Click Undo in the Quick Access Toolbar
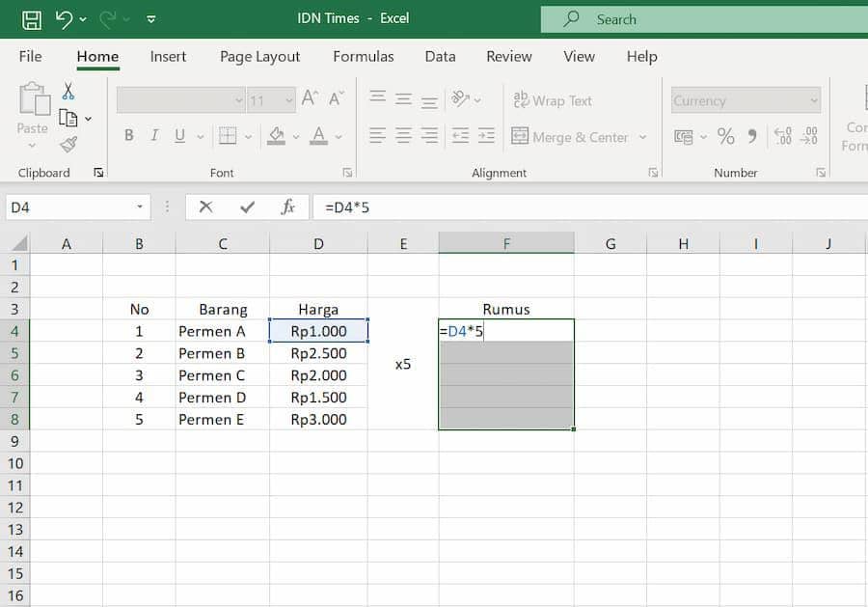The image size is (868, 607). [x=64, y=18]
